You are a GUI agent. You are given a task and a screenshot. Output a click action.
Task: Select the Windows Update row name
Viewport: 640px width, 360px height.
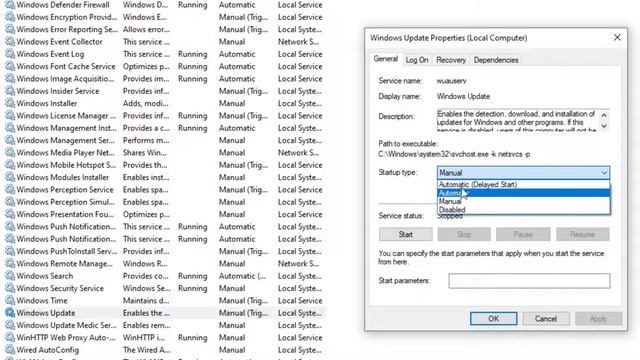pyautogui.click(x=46, y=313)
